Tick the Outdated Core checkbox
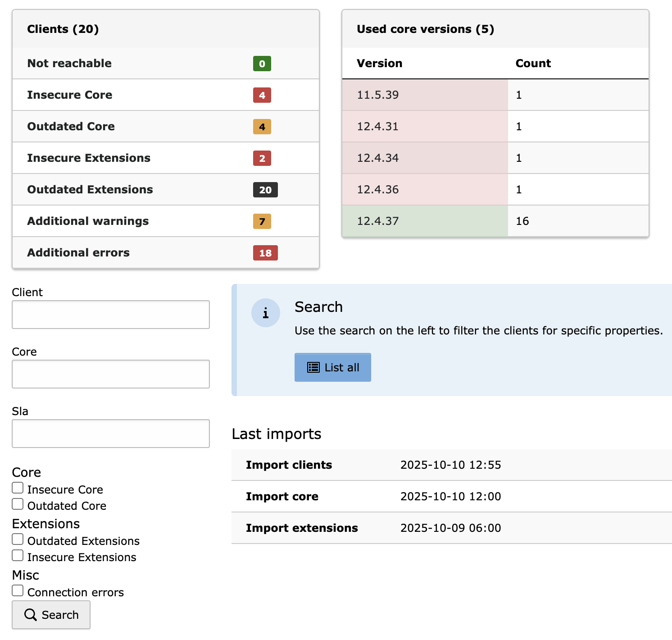Viewport: 672px width, 640px height. click(x=18, y=504)
